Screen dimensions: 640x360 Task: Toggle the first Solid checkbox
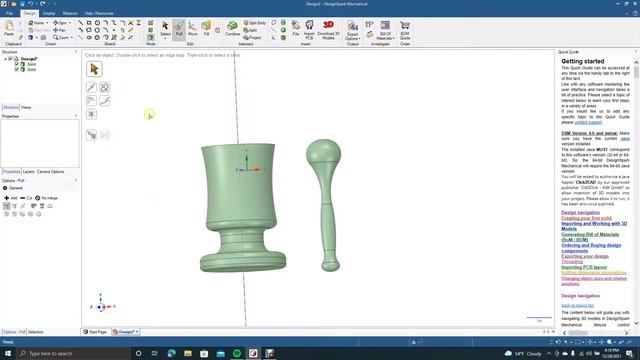17,64
